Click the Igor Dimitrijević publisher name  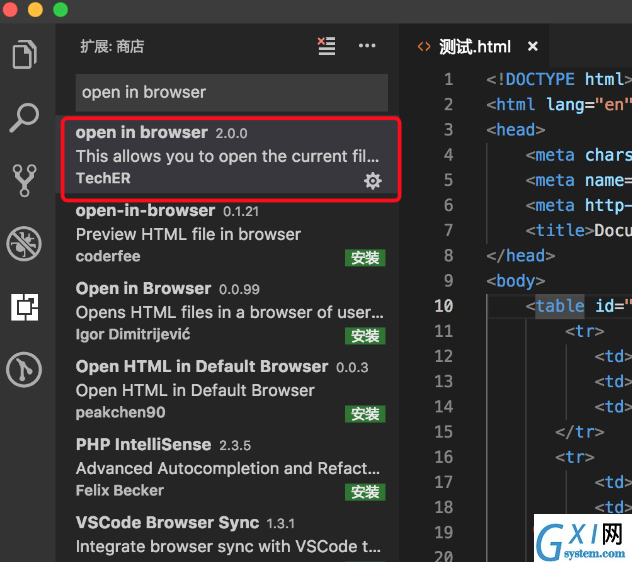133,335
